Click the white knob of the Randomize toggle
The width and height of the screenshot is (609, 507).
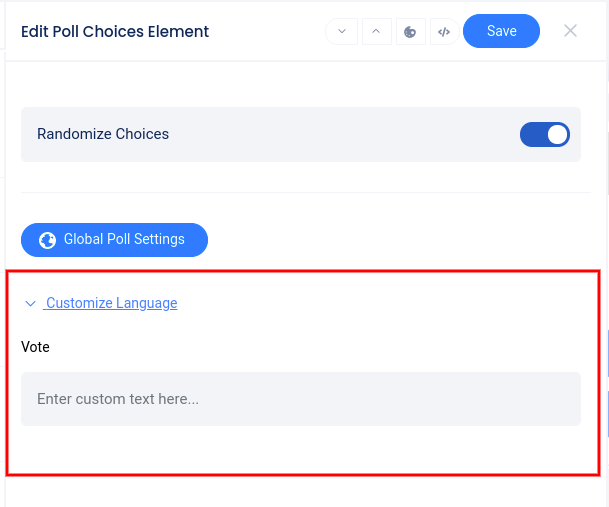[558, 134]
